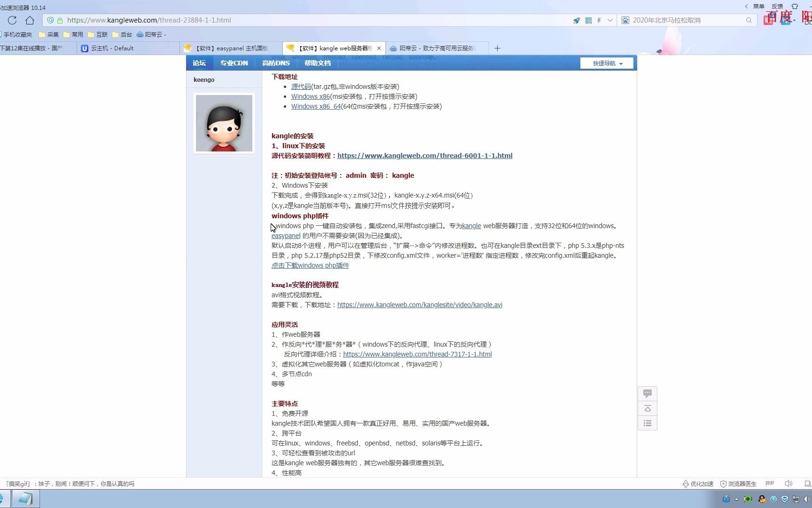Open the 互联 bookmark folder
Image resolution: width=812 pixels, height=508 pixels.
pyautogui.click(x=98, y=34)
